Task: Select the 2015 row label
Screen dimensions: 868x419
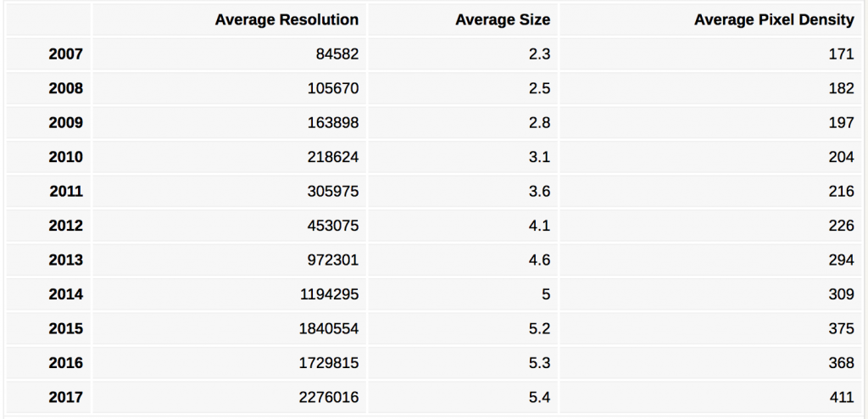Action: point(66,328)
